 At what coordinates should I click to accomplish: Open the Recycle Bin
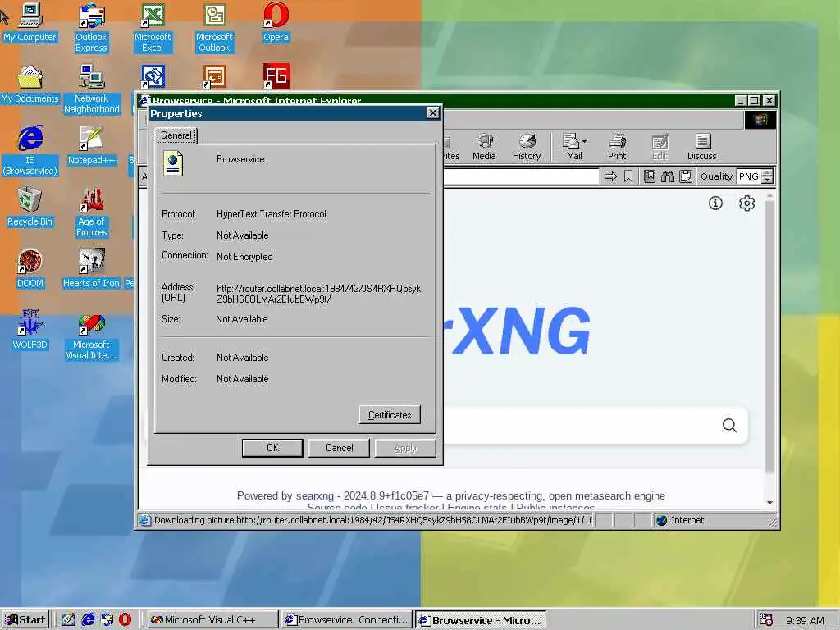(x=30, y=208)
